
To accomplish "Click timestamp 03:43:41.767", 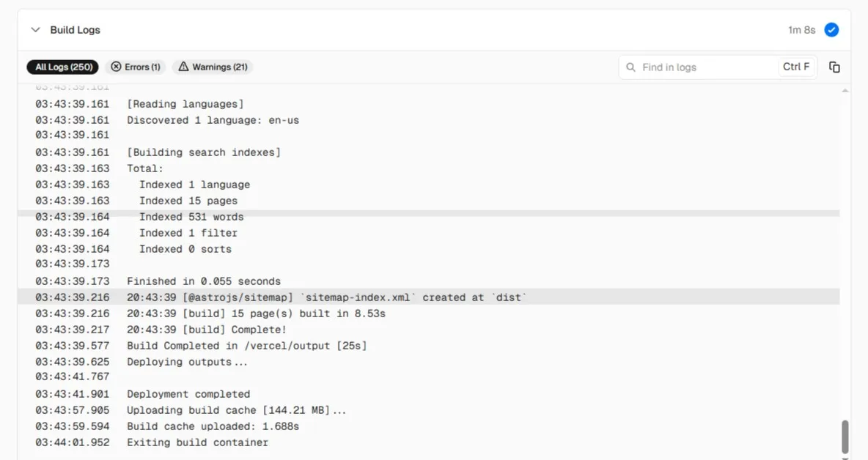I will (x=73, y=376).
